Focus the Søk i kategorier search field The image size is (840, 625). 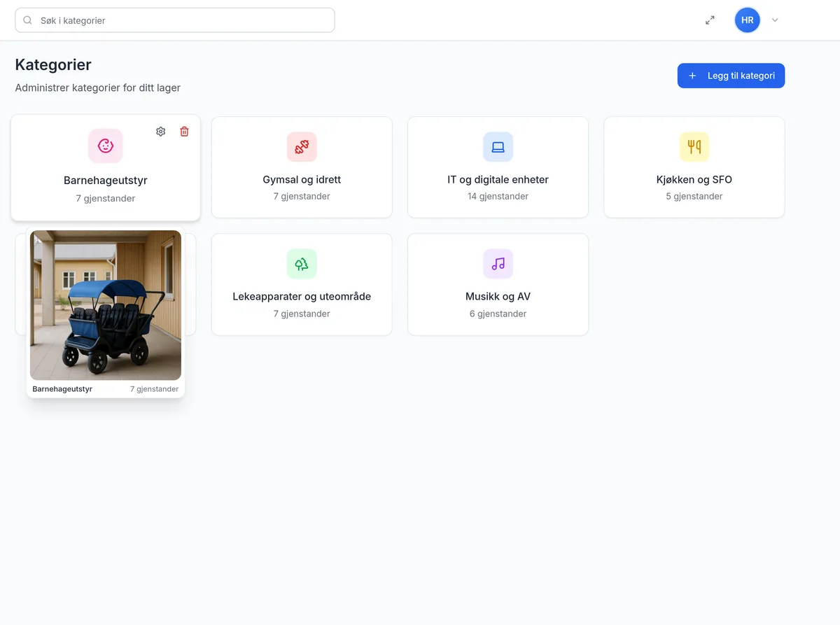coord(175,20)
